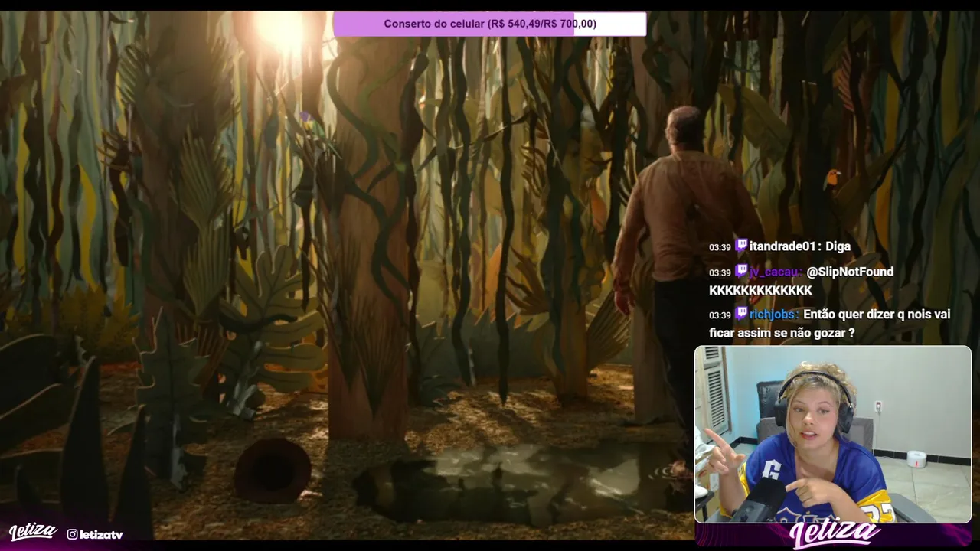
Task: Click the username jv_cacau in chat
Action: (x=775, y=272)
